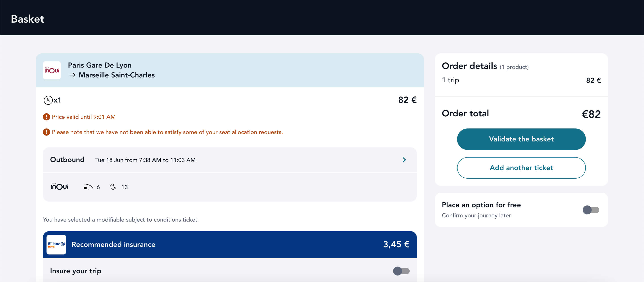This screenshot has width=644, height=282.
Task: Click the Basket page heading
Action: 28,19
